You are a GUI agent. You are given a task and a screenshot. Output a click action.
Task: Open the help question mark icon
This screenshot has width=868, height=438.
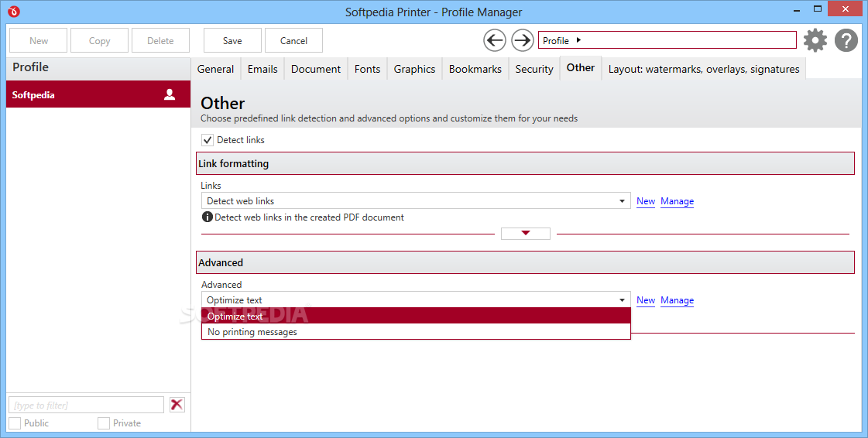click(846, 40)
